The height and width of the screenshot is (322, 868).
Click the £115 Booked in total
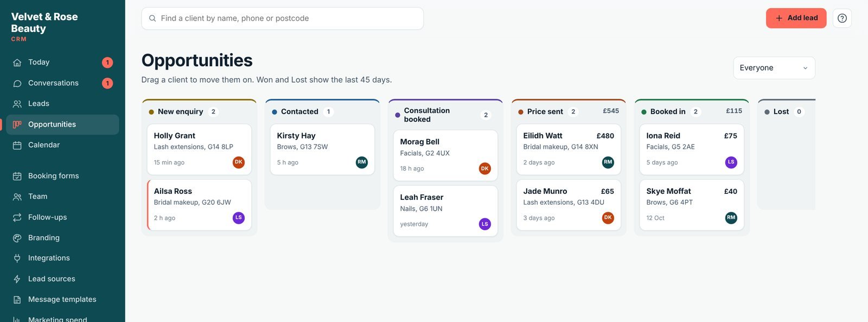tap(734, 111)
